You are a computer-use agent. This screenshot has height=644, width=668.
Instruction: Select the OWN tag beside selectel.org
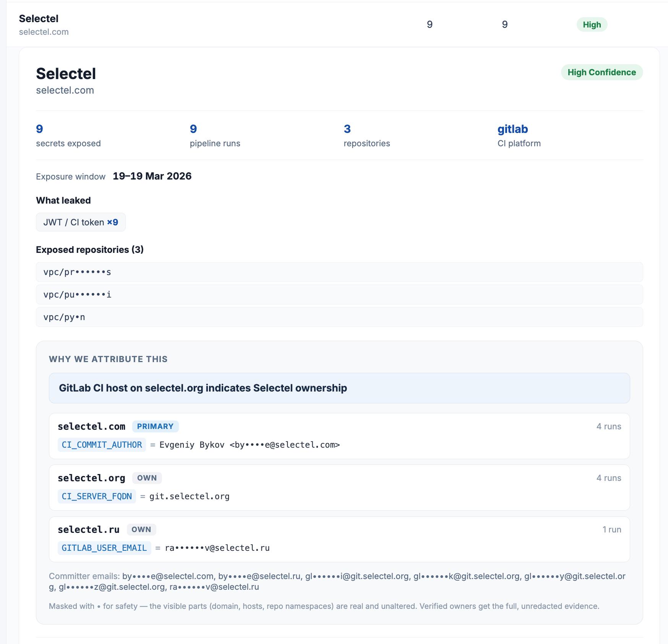[x=147, y=478]
